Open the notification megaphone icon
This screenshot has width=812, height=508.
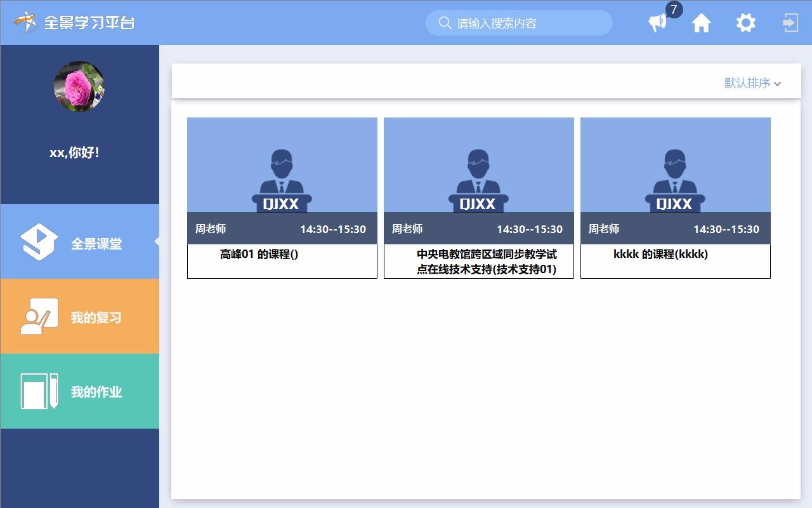pyautogui.click(x=657, y=23)
